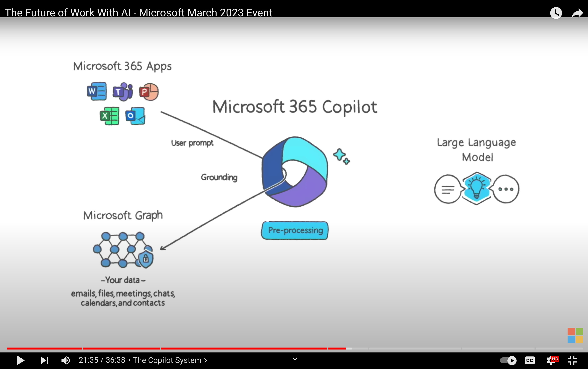Click the Teams app icon
The width and height of the screenshot is (588, 369).
(123, 92)
